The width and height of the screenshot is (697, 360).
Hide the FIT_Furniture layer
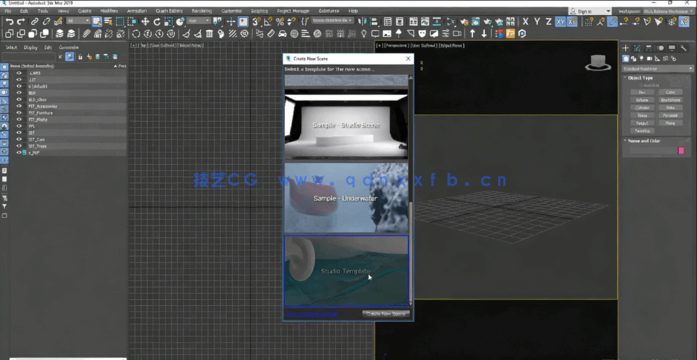click(x=19, y=113)
